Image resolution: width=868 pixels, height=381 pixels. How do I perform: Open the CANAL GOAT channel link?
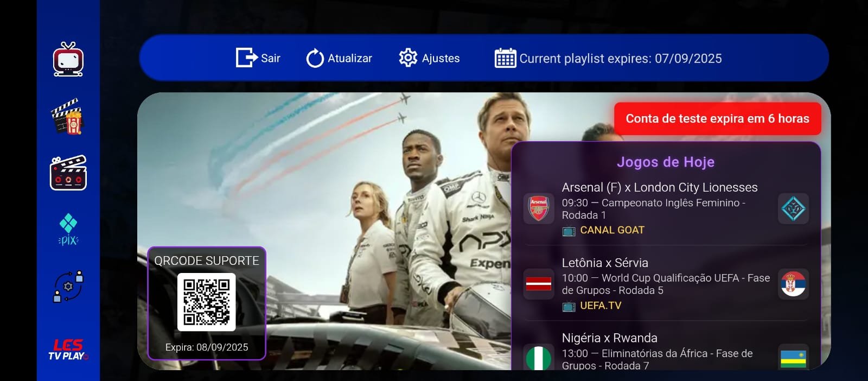point(612,230)
